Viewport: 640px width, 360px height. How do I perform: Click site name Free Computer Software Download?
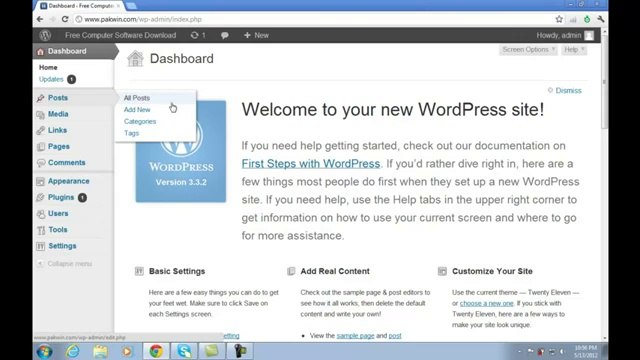(x=120, y=36)
